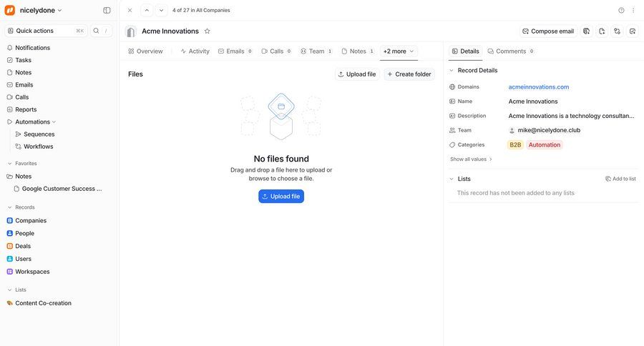644x346 pixels.
Task: Open Notifications in sidebar
Action: point(32,48)
